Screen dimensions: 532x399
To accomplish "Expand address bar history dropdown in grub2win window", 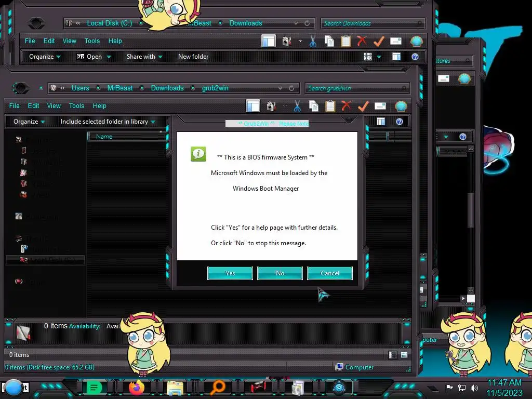I will click(280, 88).
